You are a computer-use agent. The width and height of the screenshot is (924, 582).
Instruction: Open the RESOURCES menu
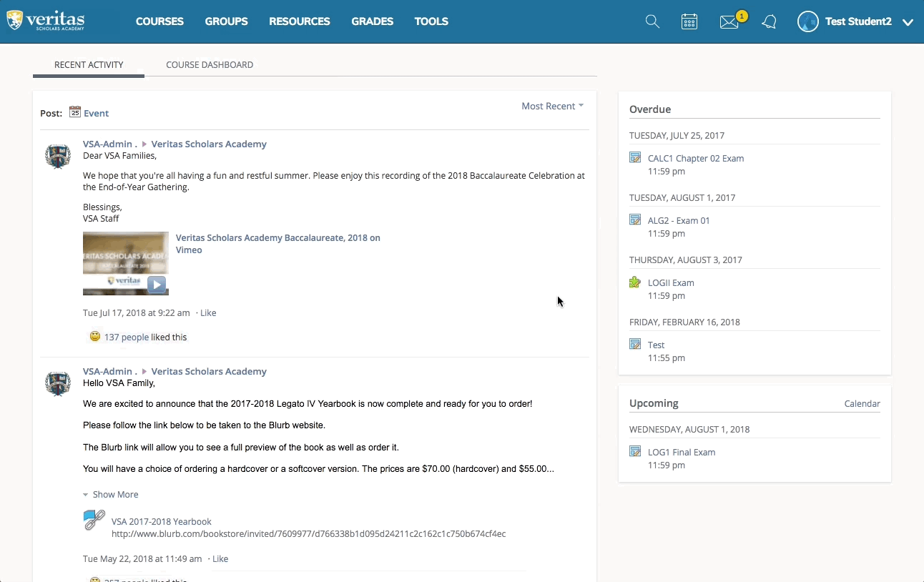300,21
